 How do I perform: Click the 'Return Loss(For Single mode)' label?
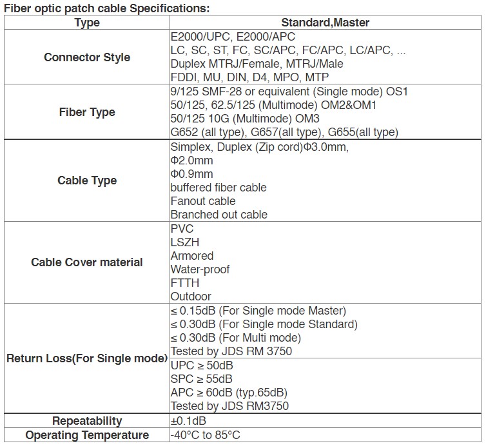point(87,358)
